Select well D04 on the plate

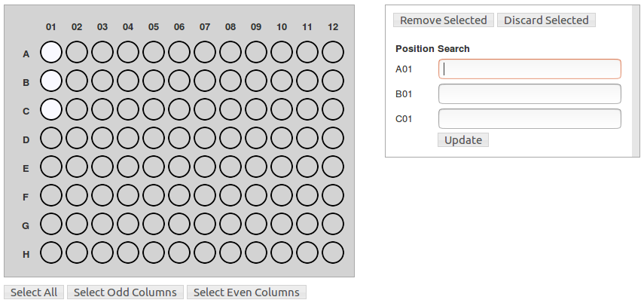coord(128,138)
